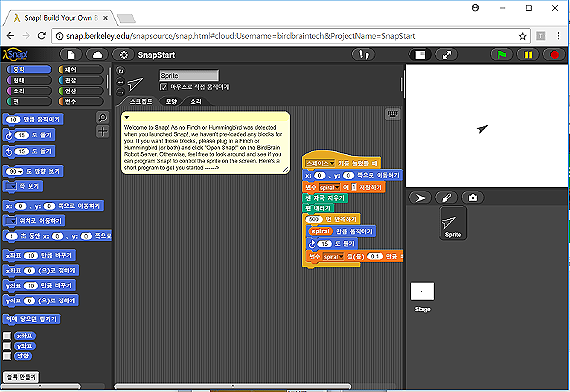Toggle the draggable checkbox under sprite name
The width and height of the screenshot is (570, 392).
click(164, 87)
